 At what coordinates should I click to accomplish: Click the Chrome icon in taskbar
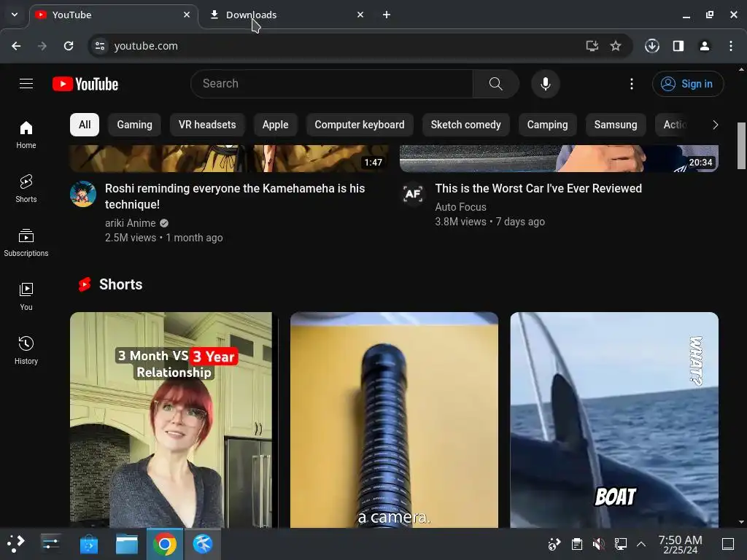click(164, 544)
